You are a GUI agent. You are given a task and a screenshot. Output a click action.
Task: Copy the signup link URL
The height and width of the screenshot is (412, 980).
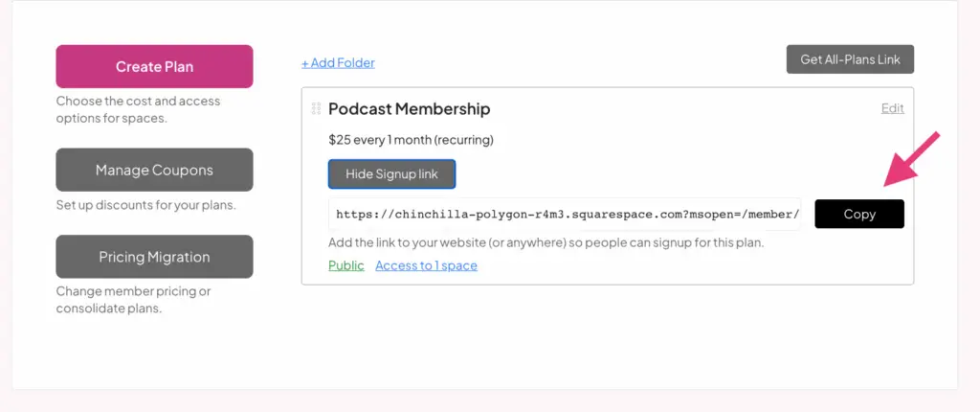point(858,214)
